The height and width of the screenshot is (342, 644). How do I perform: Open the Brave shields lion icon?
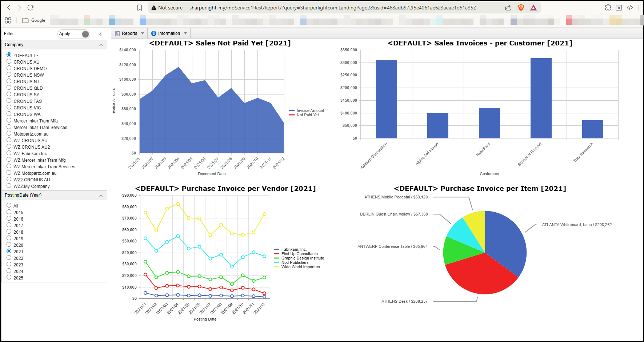pyautogui.click(x=521, y=8)
